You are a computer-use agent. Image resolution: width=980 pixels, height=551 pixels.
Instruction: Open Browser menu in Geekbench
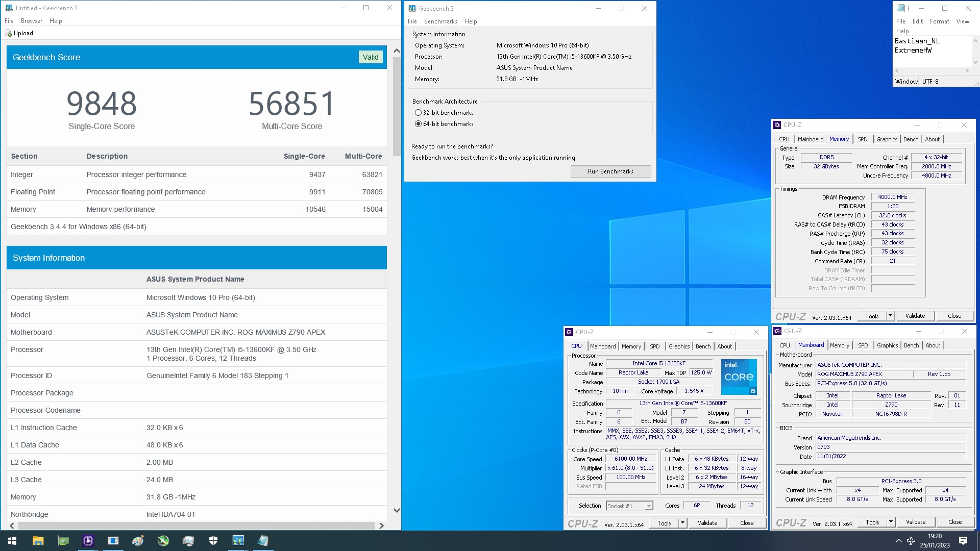coord(32,21)
